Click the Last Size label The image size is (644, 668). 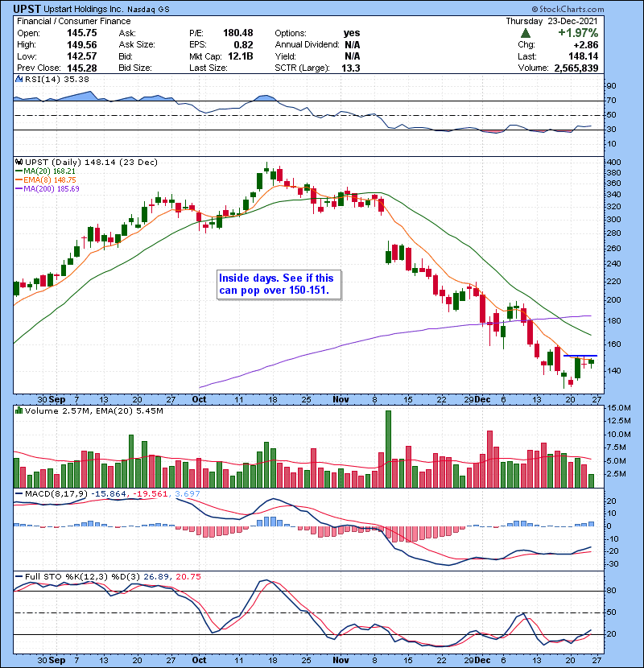point(208,68)
